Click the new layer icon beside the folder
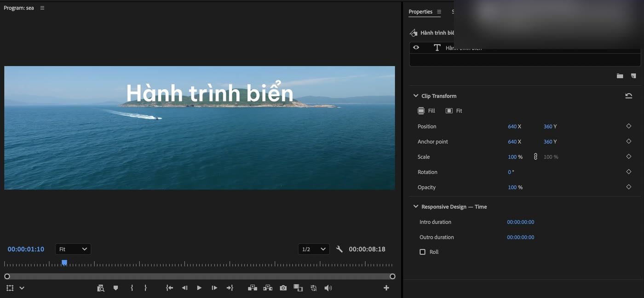 click(633, 76)
